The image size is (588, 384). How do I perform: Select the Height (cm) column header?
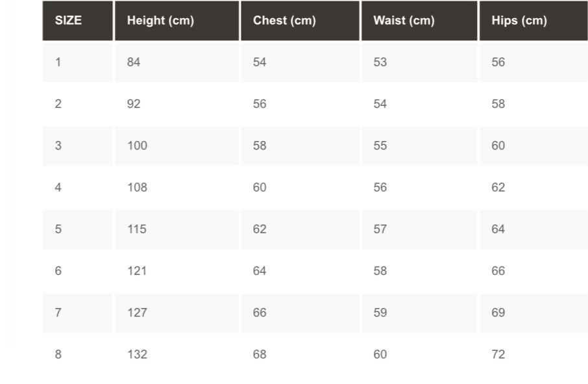pos(177,21)
